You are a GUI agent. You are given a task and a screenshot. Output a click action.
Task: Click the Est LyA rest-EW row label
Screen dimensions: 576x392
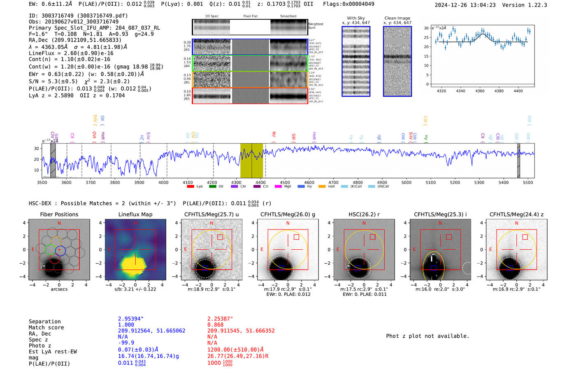53,352
